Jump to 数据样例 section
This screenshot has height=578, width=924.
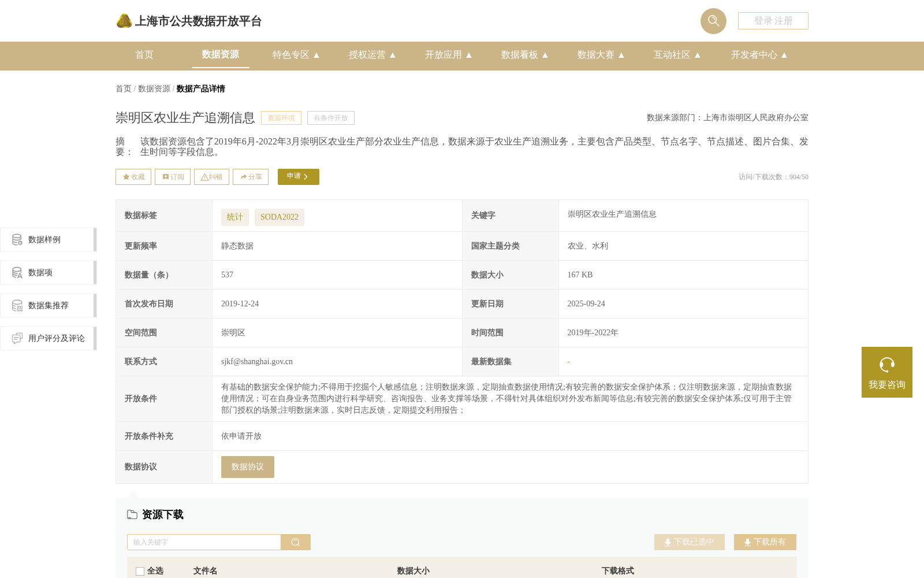tap(49, 239)
